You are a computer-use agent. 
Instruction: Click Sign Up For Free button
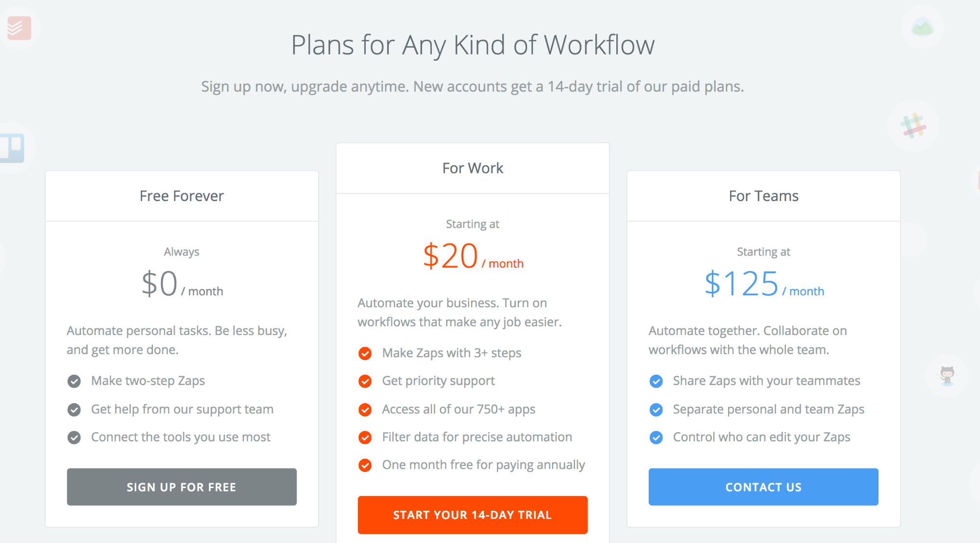tap(182, 487)
